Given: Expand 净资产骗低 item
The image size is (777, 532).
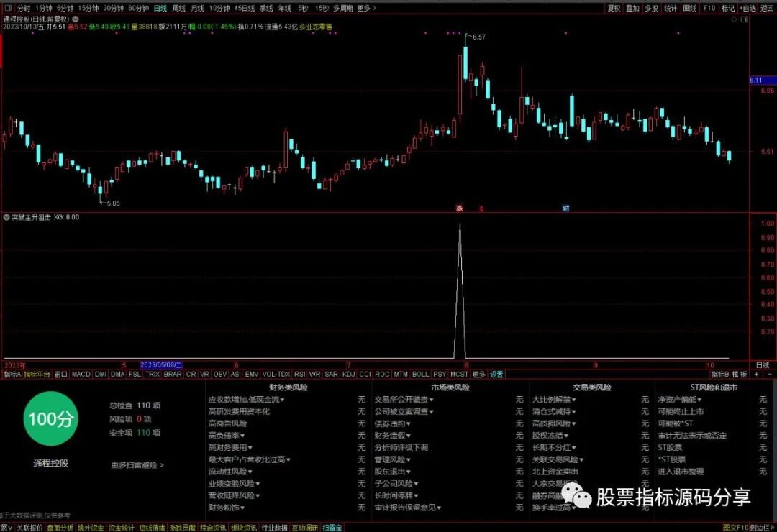Looking at the screenshot, I should [x=680, y=399].
